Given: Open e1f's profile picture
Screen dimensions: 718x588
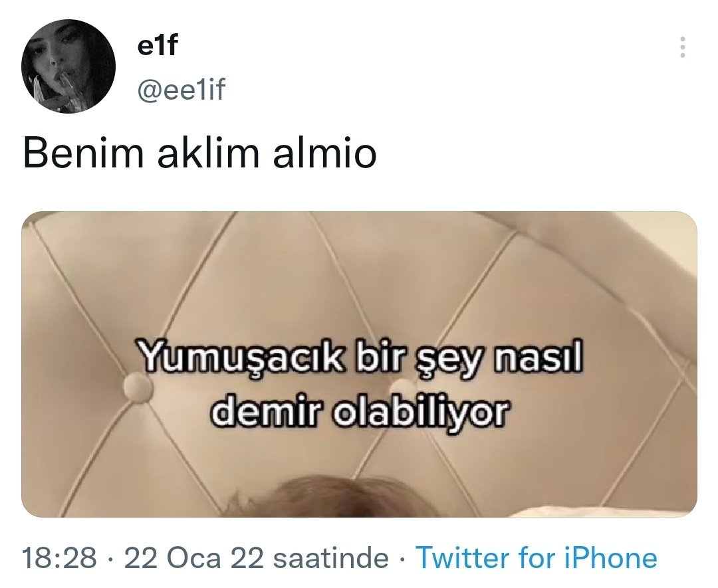Looking at the screenshot, I should pos(68,66).
